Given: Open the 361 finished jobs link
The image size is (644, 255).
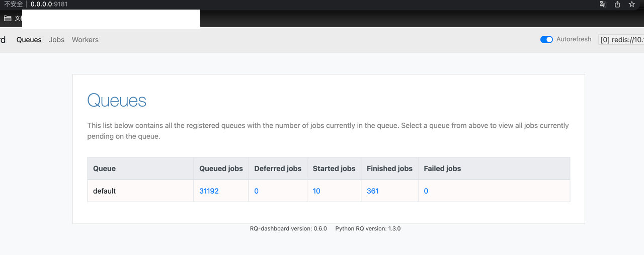Looking at the screenshot, I should [x=373, y=191].
